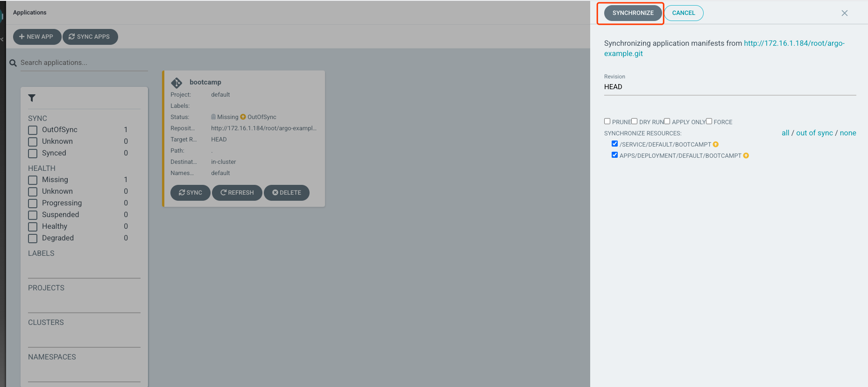The width and height of the screenshot is (868, 387).
Task: Close the synchronize panel with X
Action: (x=844, y=13)
